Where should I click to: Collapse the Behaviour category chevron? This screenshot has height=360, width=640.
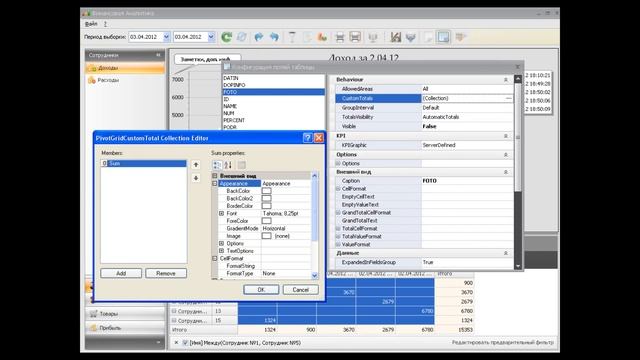click(506, 80)
